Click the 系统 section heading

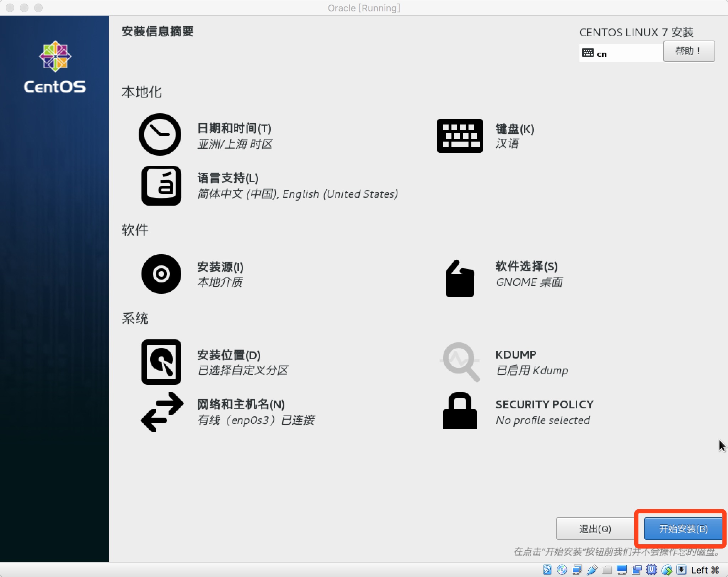click(135, 318)
